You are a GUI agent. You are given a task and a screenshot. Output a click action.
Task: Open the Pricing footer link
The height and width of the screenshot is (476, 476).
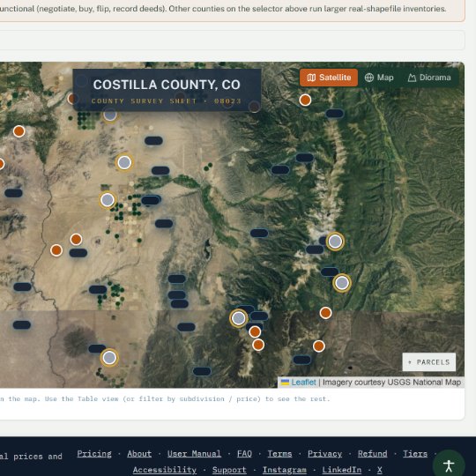tap(94, 454)
